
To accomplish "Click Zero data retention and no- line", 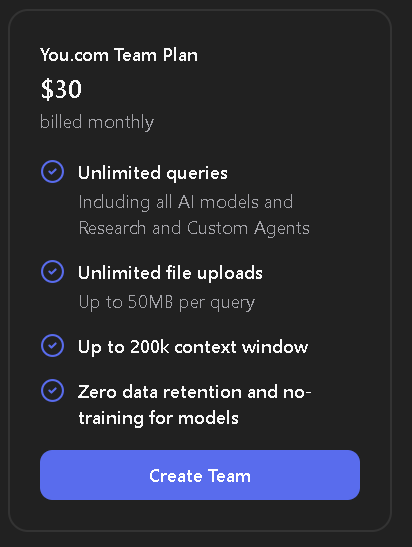I will 194,392.
